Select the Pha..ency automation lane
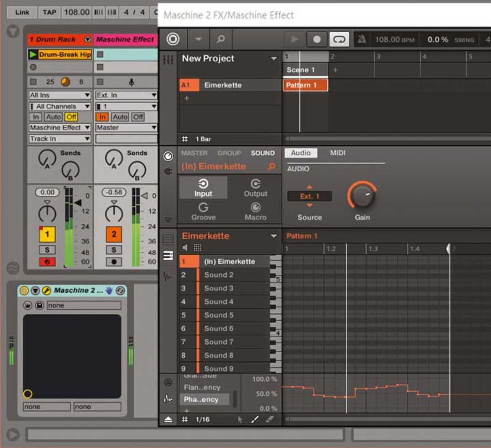 [x=205, y=399]
